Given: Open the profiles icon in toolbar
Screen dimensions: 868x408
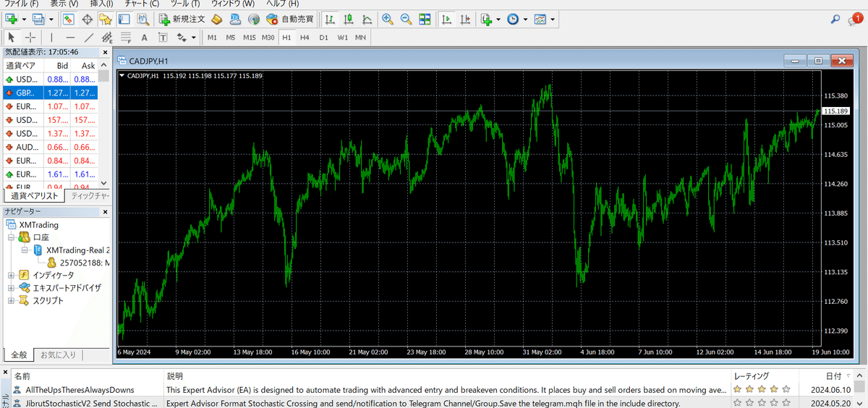Looking at the screenshot, I should 38,19.
